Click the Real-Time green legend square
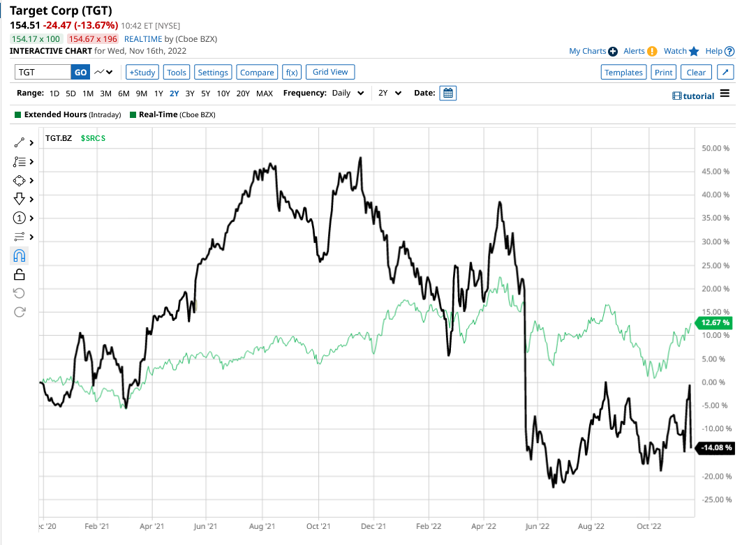756x545 pixels. (x=133, y=114)
